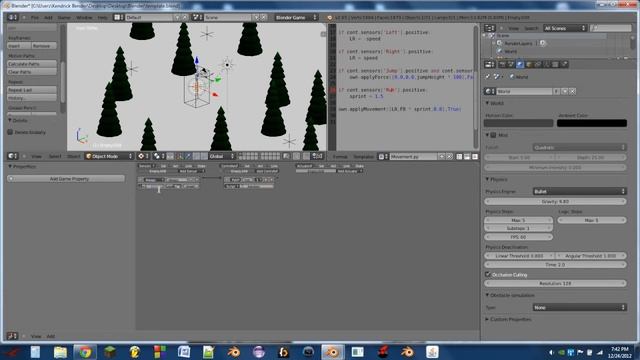Open the Blender Game engine dropdown
Viewport: 640px width, 360px height.
[296, 18]
